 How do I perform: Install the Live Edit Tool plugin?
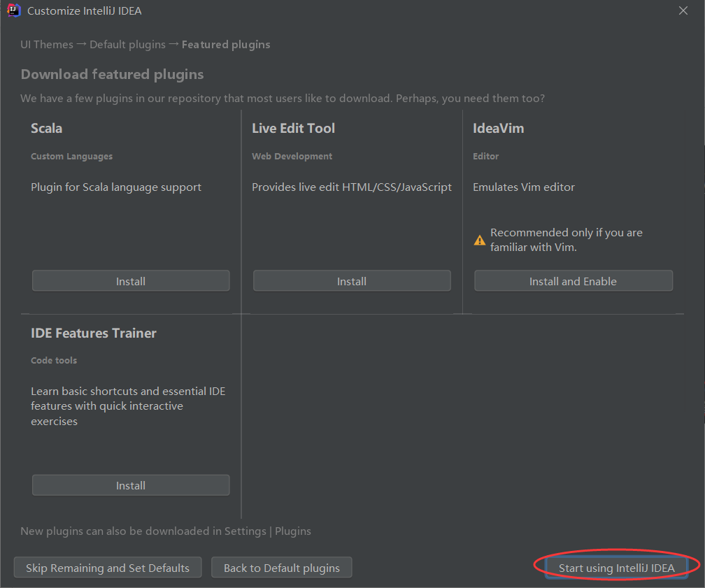(x=352, y=281)
